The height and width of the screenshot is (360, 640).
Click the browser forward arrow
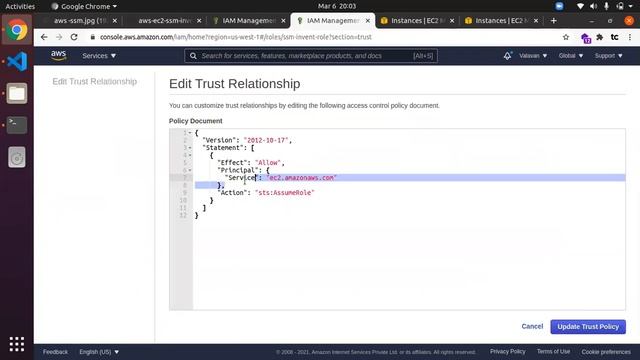pos(59,37)
